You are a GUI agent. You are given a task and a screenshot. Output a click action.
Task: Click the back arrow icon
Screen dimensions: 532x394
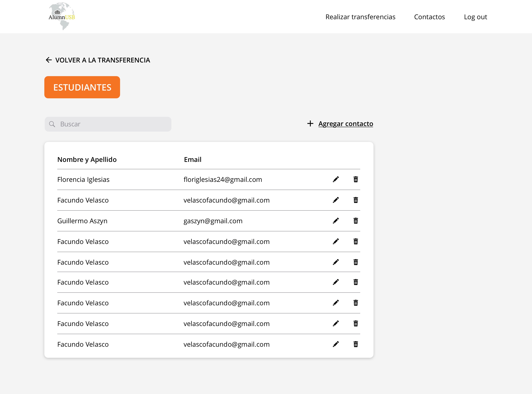(x=49, y=60)
